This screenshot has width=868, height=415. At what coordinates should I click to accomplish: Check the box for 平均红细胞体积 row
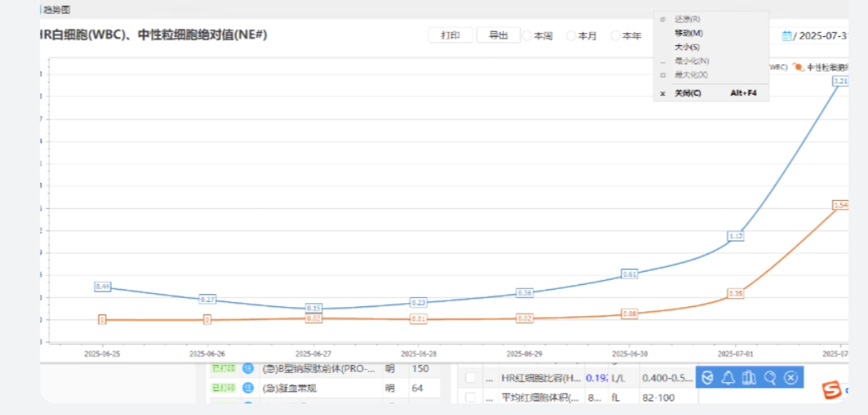[471, 399]
